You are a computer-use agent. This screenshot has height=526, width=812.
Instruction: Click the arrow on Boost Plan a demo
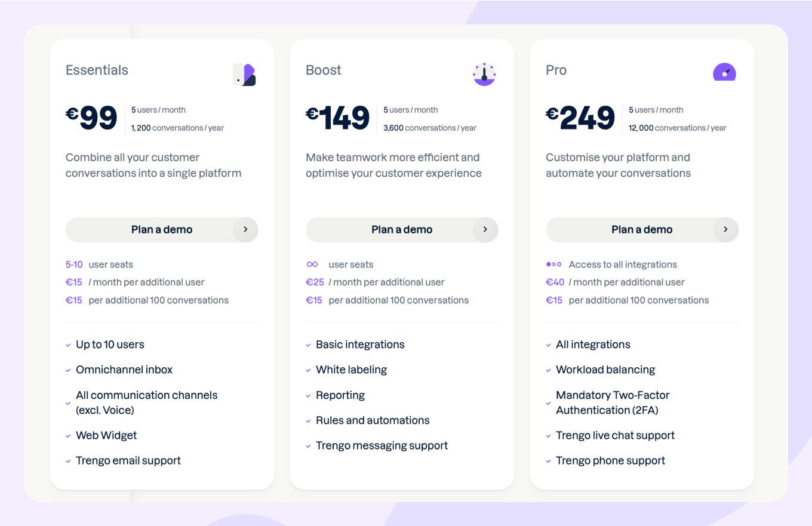(x=485, y=230)
